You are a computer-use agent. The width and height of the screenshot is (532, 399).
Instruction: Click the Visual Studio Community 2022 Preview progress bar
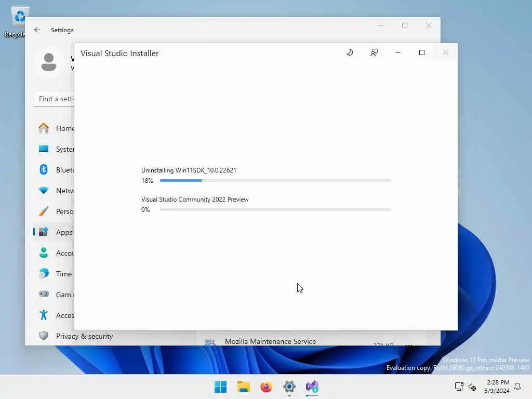coord(275,210)
